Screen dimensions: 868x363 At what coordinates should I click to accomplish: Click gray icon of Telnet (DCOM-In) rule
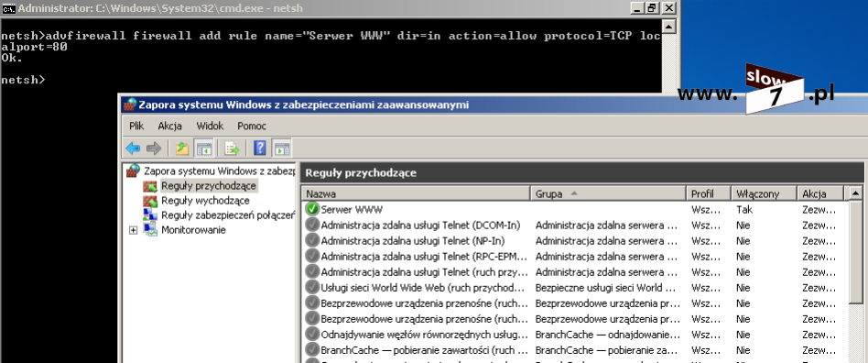point(312,225)
